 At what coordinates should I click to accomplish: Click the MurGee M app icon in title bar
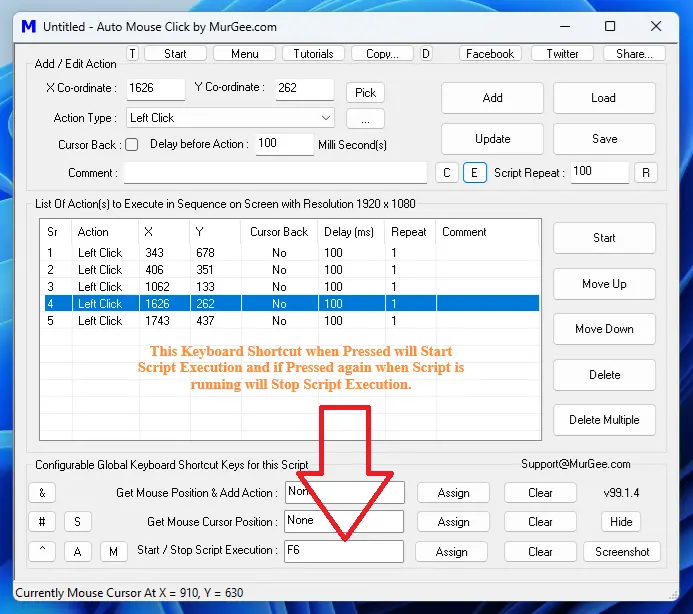29,27
